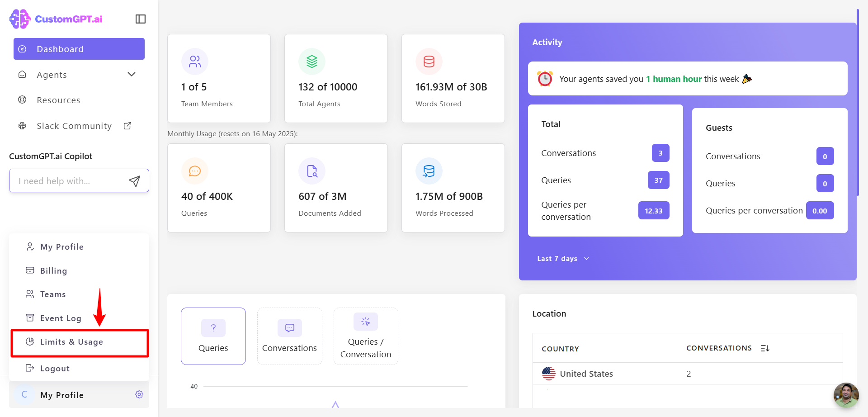
Task: Click the Slack Community external-link icon
Action: point(127,126)
